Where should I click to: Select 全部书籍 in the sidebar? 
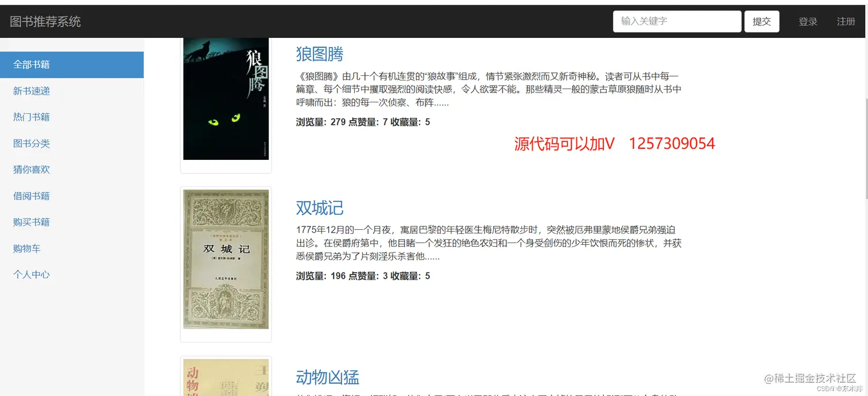point(72,64)
